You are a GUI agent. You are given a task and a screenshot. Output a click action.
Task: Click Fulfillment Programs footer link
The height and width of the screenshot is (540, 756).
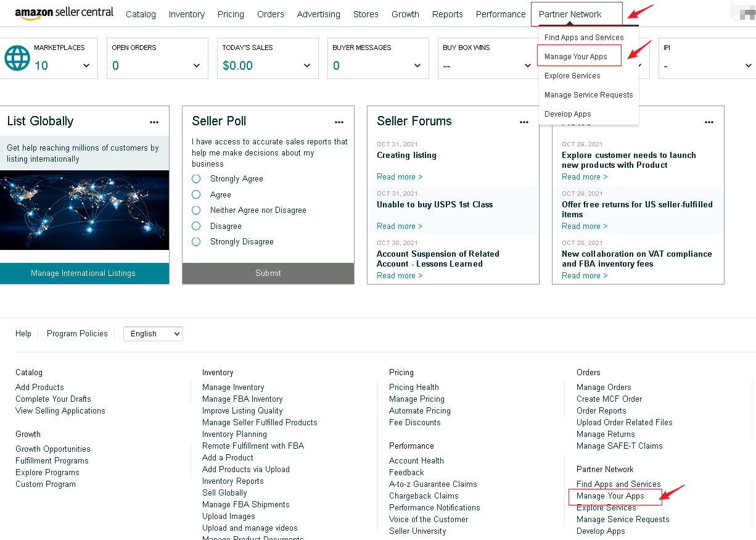(x=52, y=460)
